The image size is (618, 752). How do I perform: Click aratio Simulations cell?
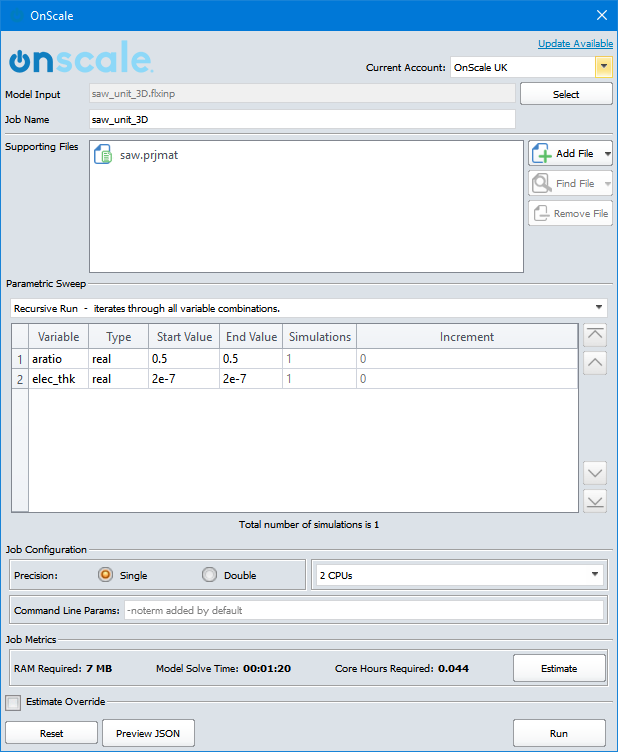[320, 359]
